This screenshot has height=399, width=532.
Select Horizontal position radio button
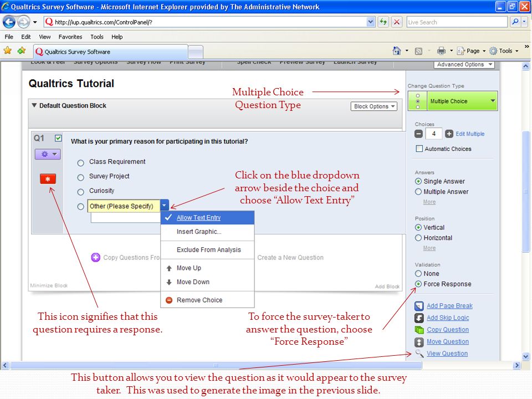[x=418, y=238]
